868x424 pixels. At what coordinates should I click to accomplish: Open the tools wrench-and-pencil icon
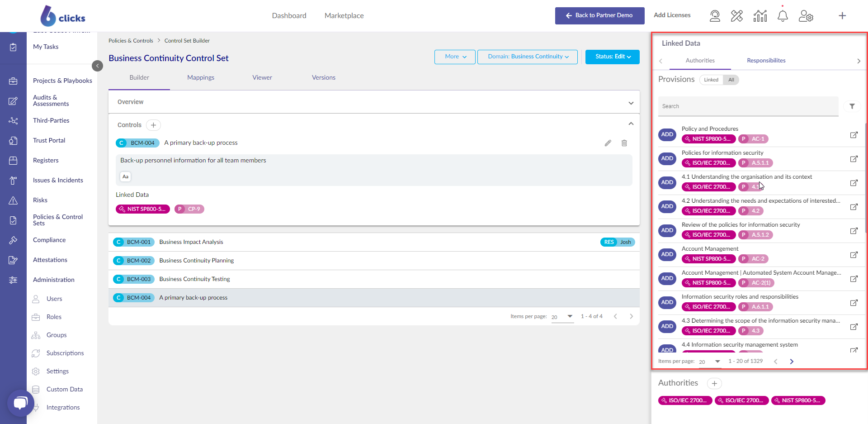tap(737, 16)
